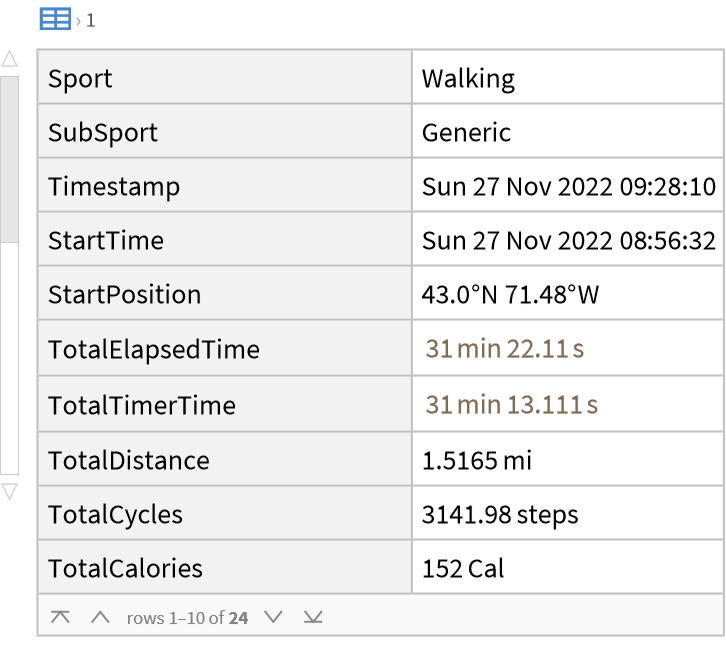Viewport: 726px width, 670px height.
Task: Click the dataset table icon at top
Action: [55, 18]
